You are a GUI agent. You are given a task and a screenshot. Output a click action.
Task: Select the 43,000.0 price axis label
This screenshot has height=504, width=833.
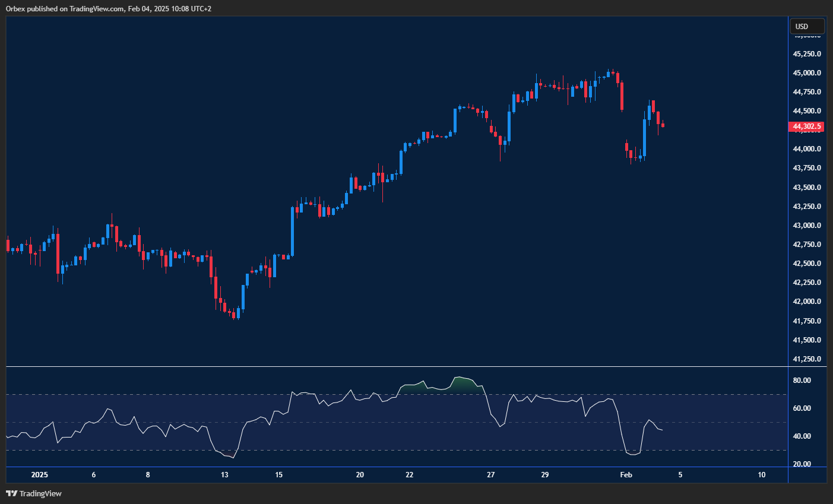807,226
